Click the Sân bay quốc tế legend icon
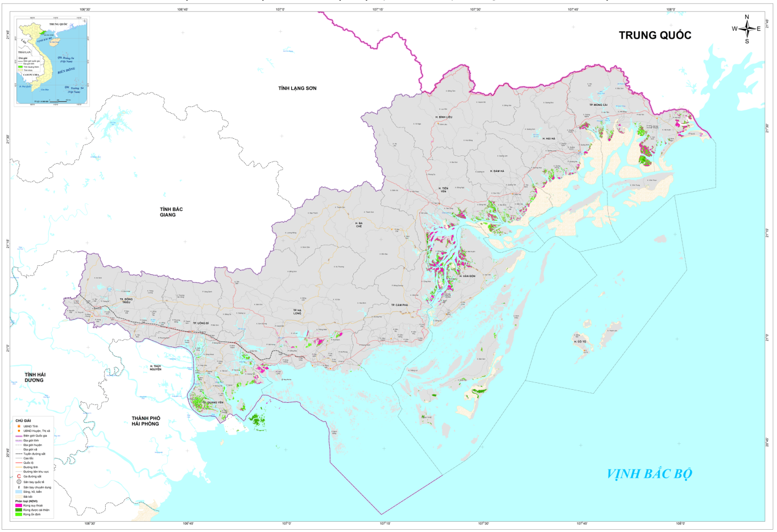 [x=19, y=482]
